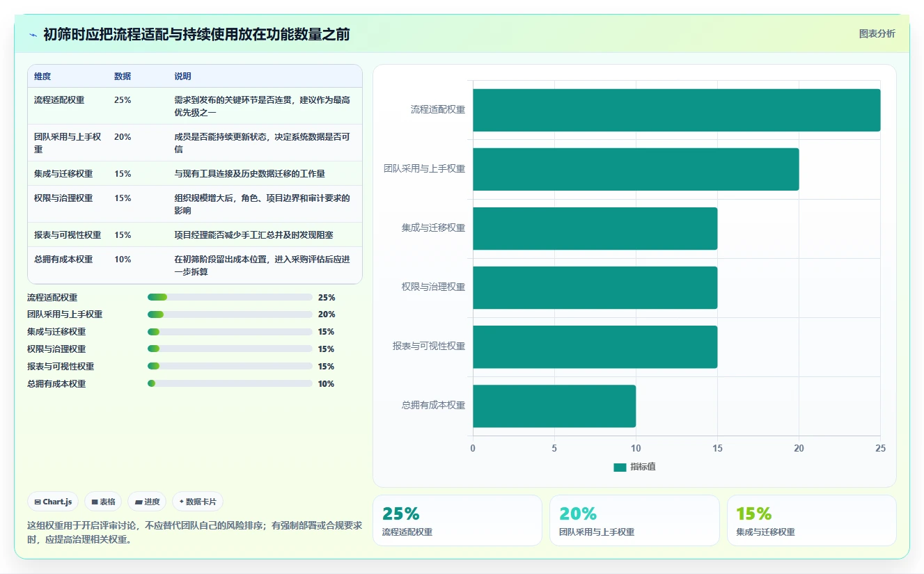The height and width of the screenshot is (574, 924).
Task: Open the 15% 集成与迁移权重 data card
Action: tap(812, 520)
